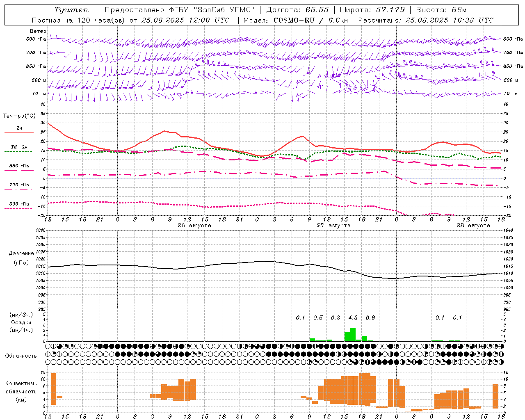525x420 pixels.
Task: Click the '10 м' wind level label on left axis
Action: [39, 94]
